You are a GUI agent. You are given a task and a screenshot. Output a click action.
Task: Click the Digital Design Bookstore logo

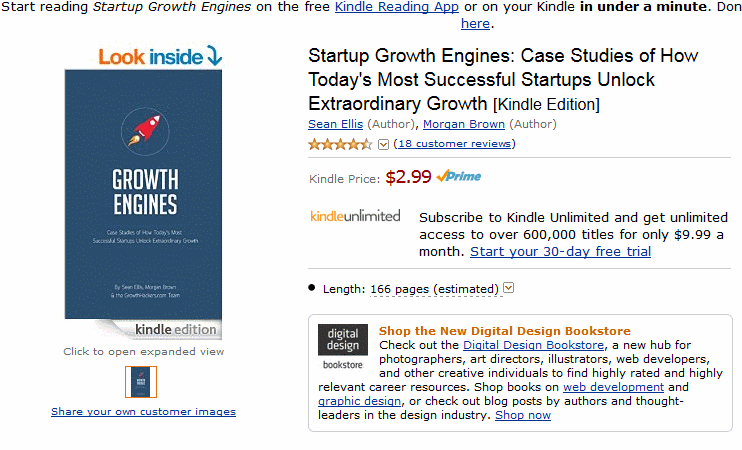(342, 348)
